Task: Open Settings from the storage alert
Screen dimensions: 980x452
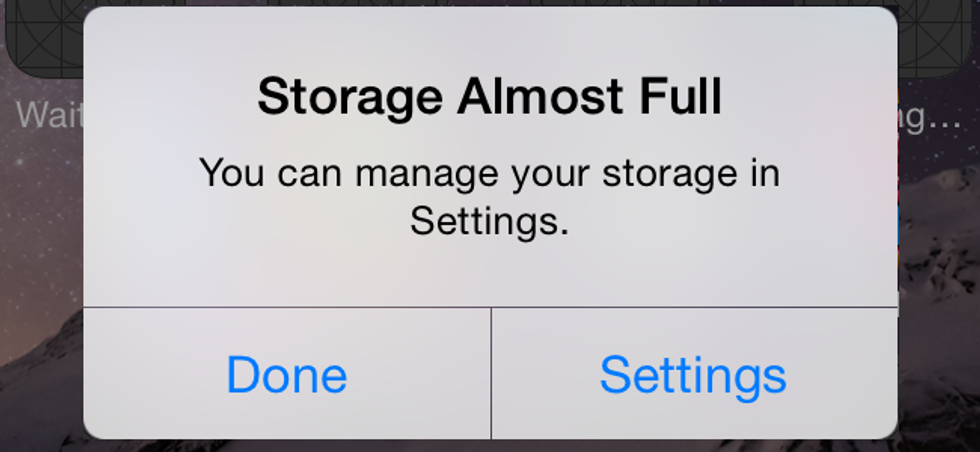Action: tap(694, 374)
